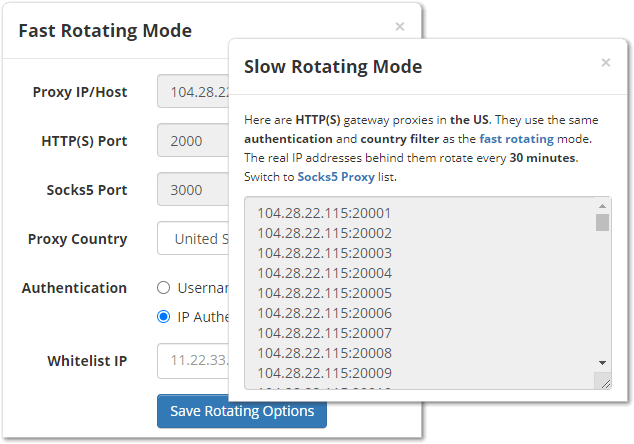Click the proxy list scrollbar thumb

coord(602,223)
